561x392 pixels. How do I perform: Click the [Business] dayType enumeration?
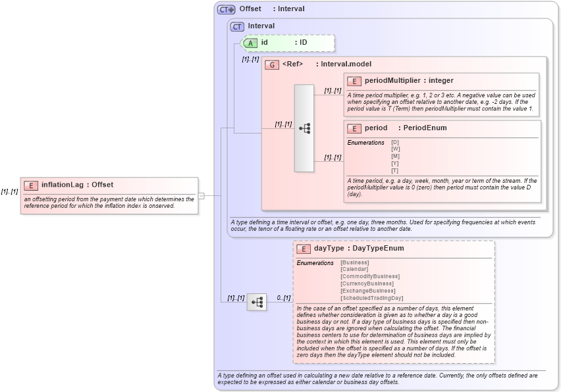coord(354,262)
